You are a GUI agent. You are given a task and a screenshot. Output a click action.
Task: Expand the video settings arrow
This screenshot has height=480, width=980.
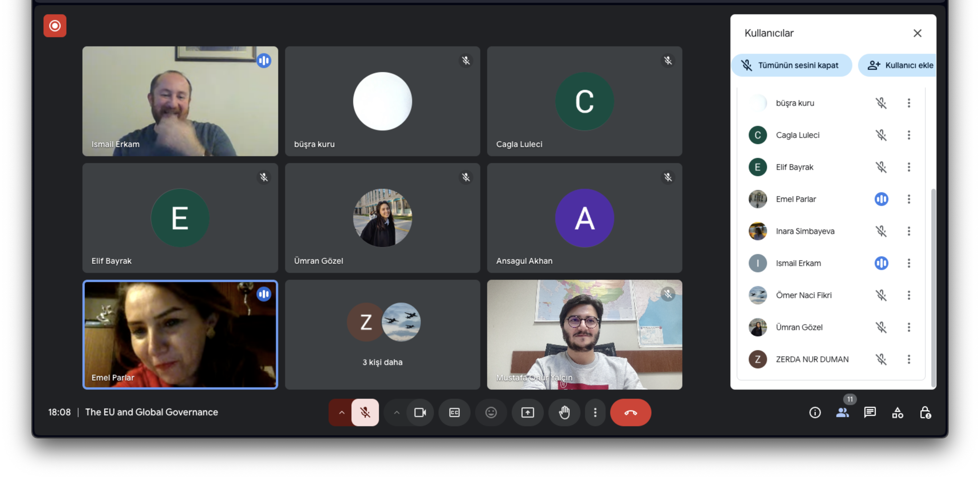[x=396, y=412]
